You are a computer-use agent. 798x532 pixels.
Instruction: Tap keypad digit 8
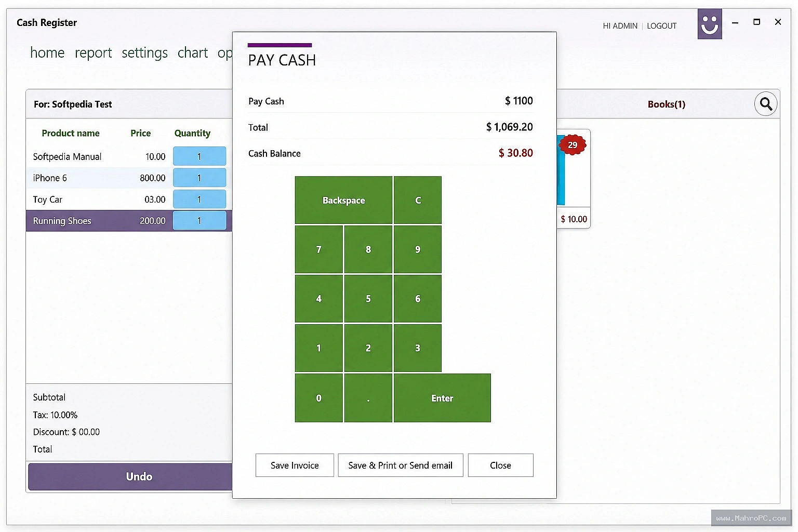pyautogui.click(x=368, y=249)
